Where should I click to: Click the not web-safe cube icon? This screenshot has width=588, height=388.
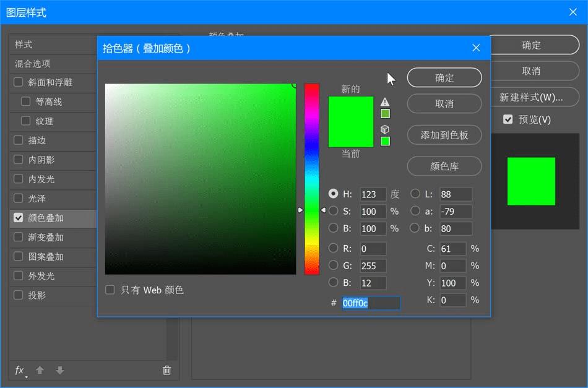click(x=385, y=129)
